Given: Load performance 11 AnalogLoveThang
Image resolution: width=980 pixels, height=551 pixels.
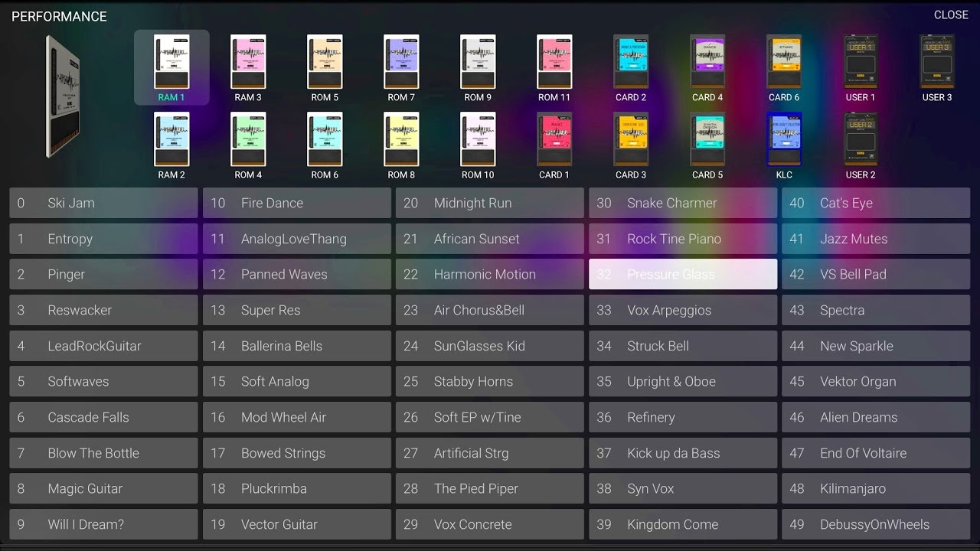Looking at the screenshot, I should click(x=297, y=239).
